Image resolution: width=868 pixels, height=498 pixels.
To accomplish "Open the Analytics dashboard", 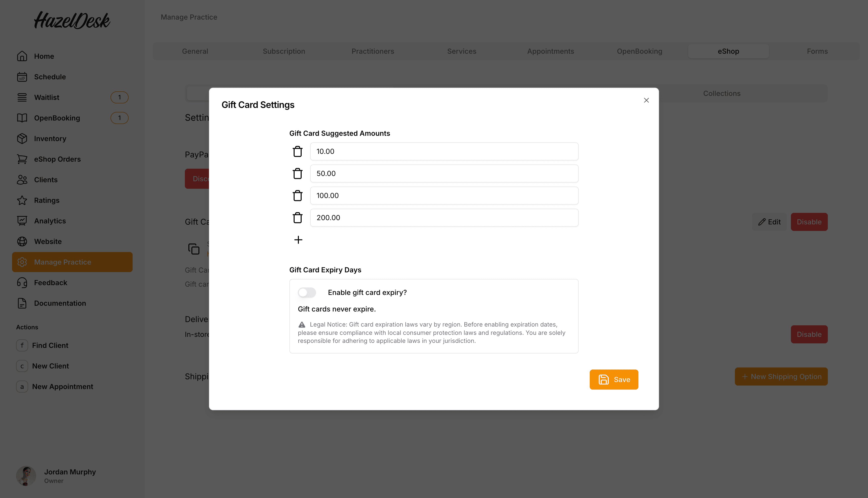I will 50,221.
